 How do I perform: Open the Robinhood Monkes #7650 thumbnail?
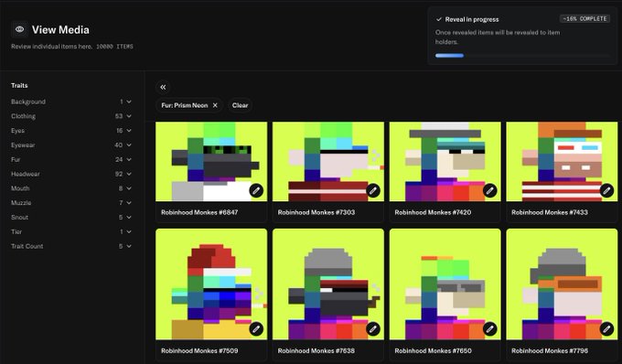pyautogui.click(x=445, y=284)
